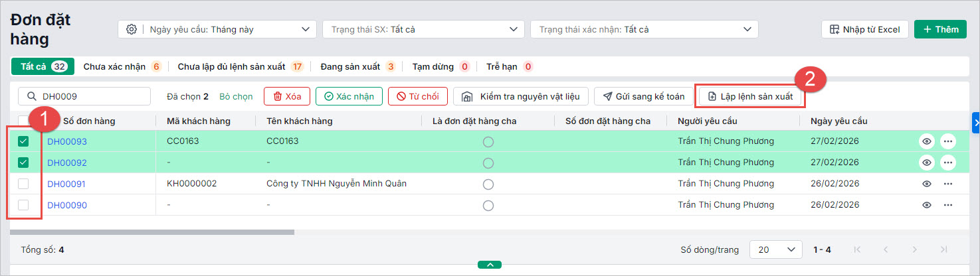View details of order DH00093 eye icon

[927, 141]
